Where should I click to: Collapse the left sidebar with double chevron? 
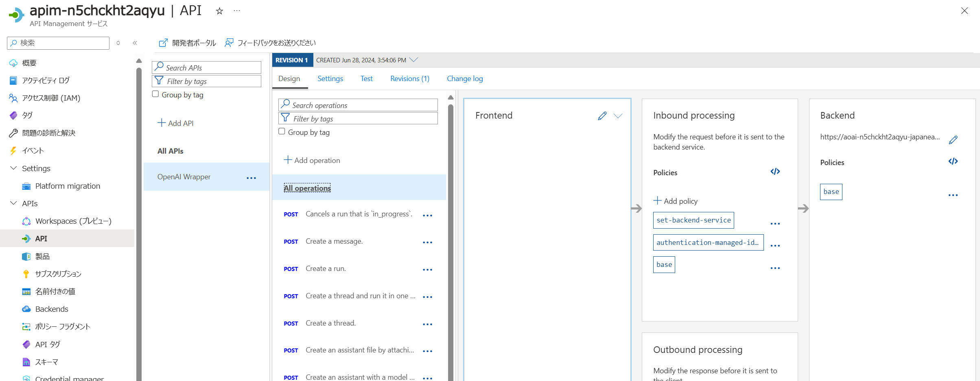135,43
